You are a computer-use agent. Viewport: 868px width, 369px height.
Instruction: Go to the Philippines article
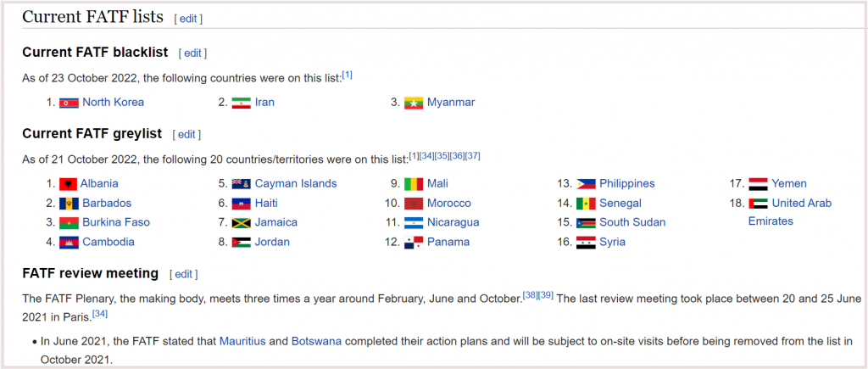[x=627, y=184]
